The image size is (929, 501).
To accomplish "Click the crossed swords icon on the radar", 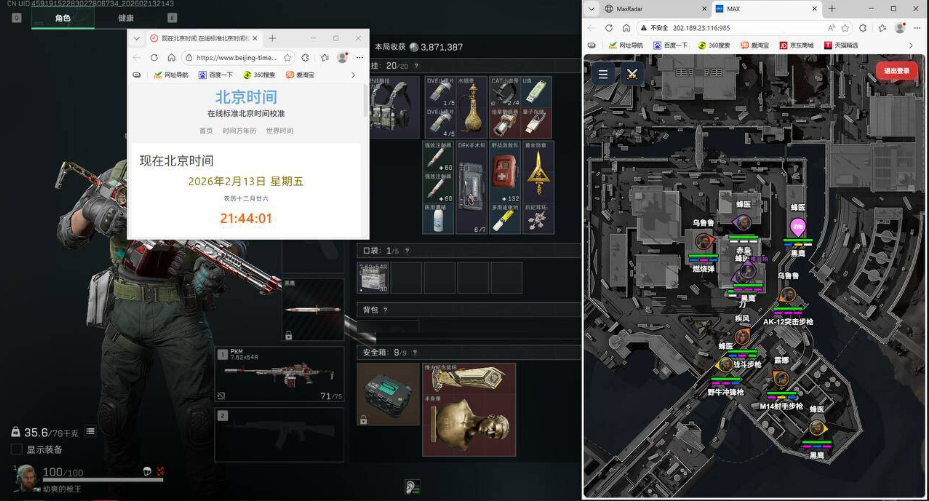I will (x=632, y=74).
